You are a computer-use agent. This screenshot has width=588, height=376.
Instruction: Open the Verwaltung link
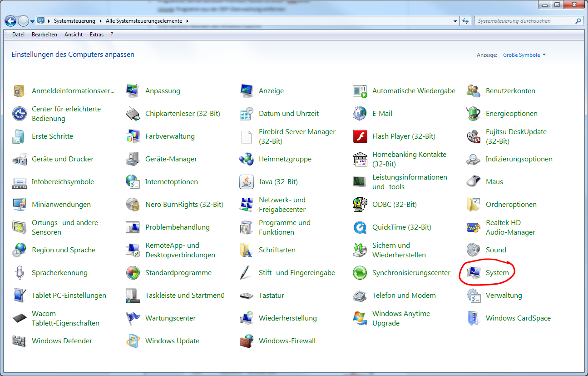point(504,296)
